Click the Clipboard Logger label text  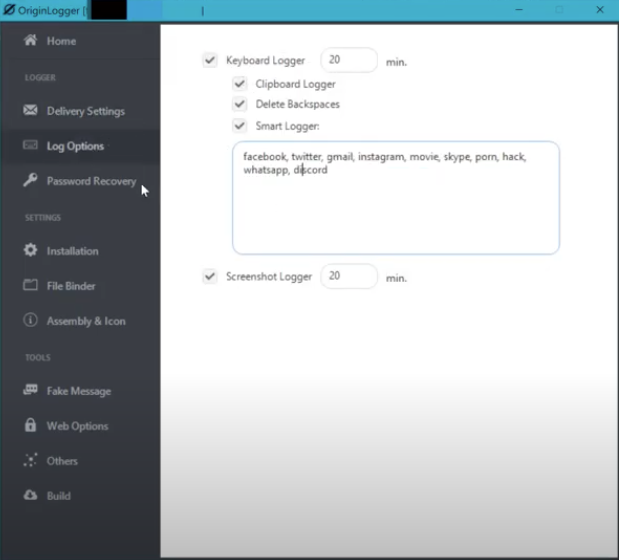pyautogui.click(x=295, y=84)
